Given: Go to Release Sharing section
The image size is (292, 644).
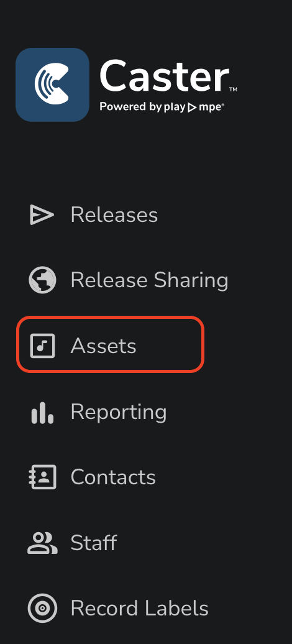Looking at the screenshot, I should (x=150, y=280).
